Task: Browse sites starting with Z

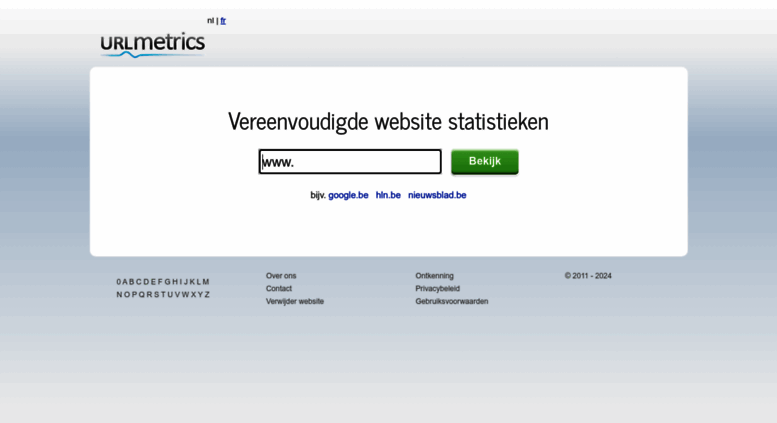Action: pos(207,295)
